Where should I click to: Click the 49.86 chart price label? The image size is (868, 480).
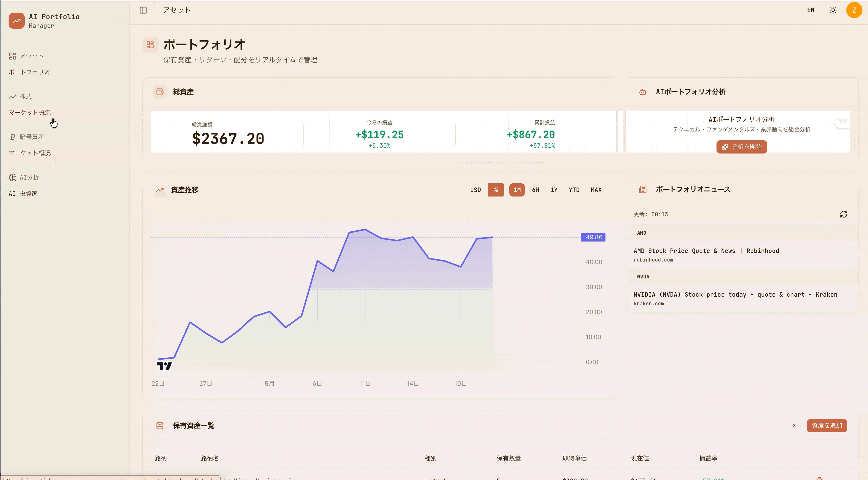click(593, 237)
